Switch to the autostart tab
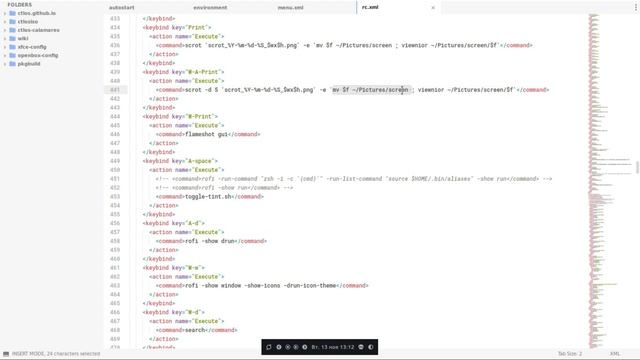This screenshot has width=640, height=360. point(122,7)
